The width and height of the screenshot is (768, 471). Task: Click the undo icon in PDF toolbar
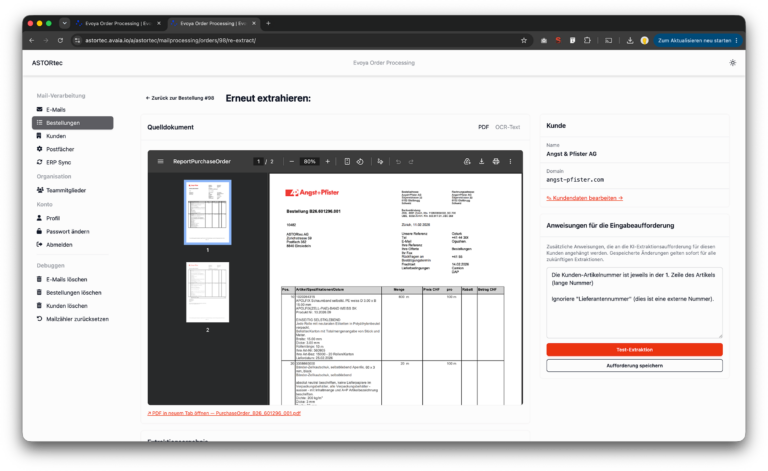click(398, 162)
